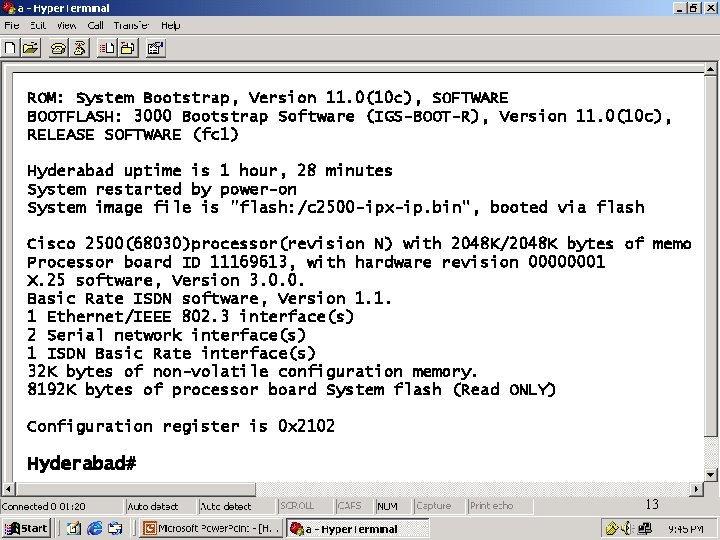Click the Open file toolbar icon
The image size is (720, 540).
tap(31, 48)
